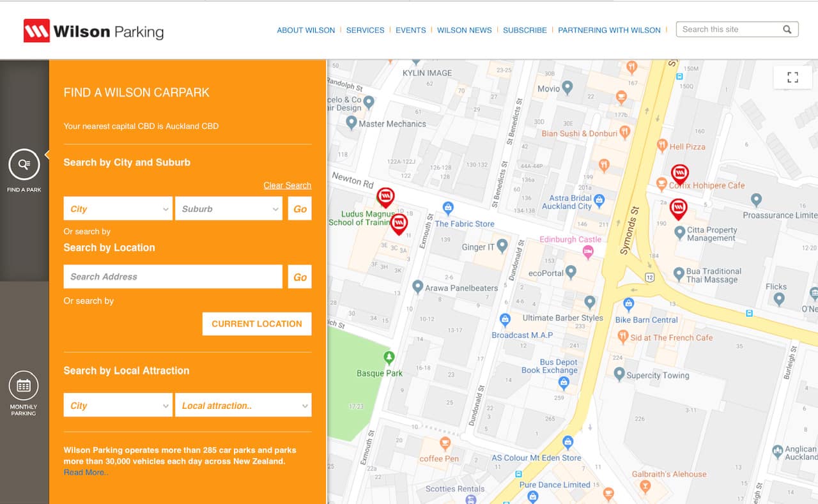Open the Suburb dropdown
This screenshot has height=504, width=818.
click(229, 209)
